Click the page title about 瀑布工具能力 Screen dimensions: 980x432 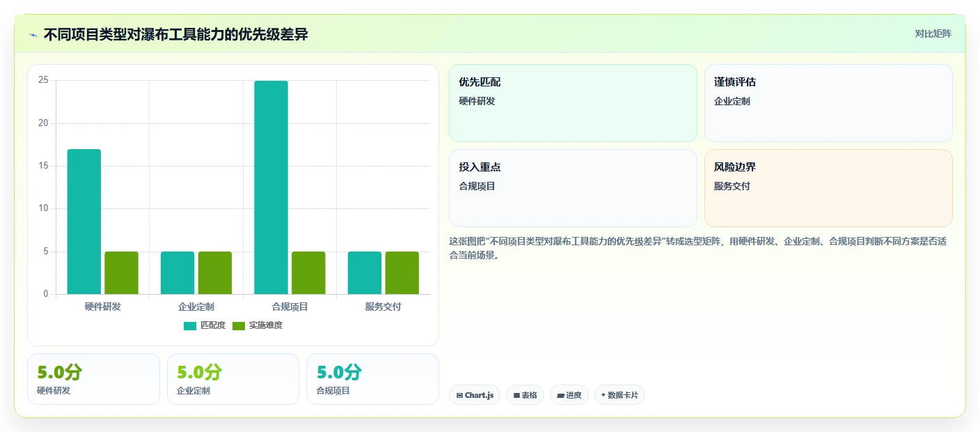[x=175, y=35]
